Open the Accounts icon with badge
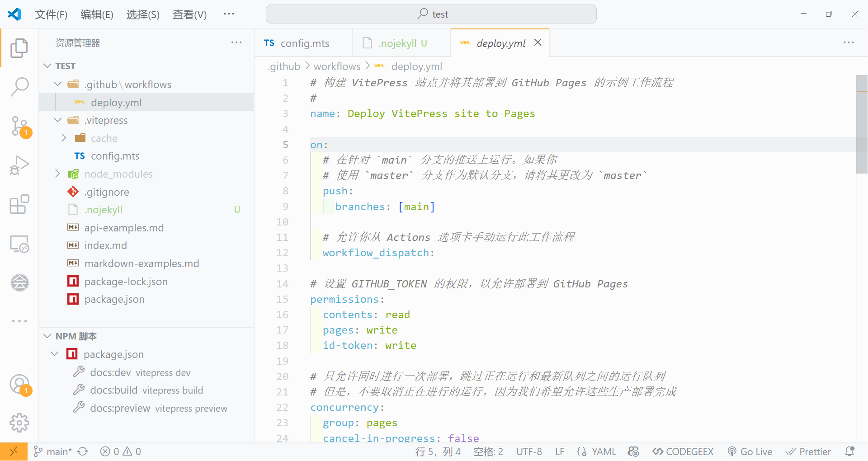Screen dimensions: 868x461 20,385
